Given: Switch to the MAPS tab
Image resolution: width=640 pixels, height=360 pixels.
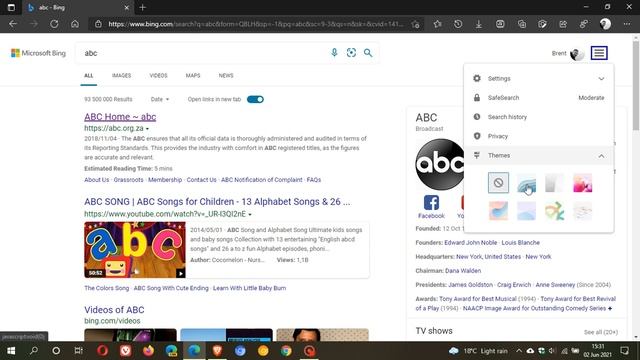Looking at the screenshot, I should [x=193, y=76].
